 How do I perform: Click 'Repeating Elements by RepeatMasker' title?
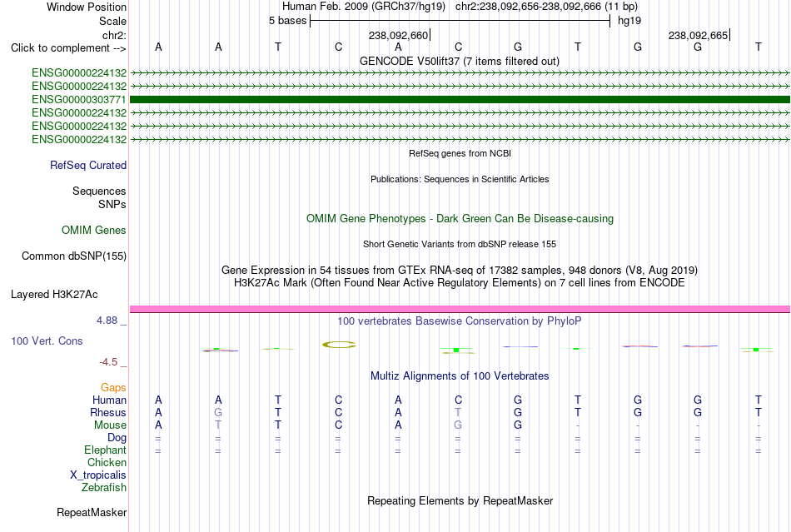(x=460, y=501)
